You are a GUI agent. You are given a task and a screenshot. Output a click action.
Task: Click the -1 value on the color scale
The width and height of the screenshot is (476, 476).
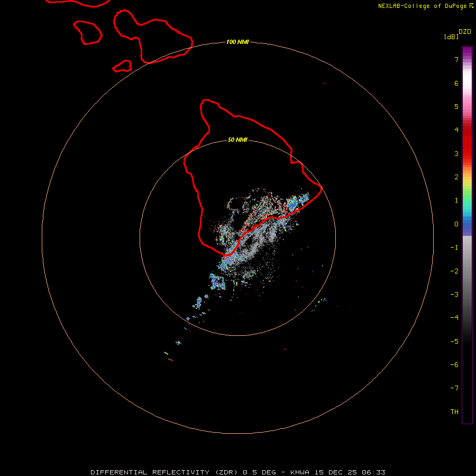coord(454,248)
